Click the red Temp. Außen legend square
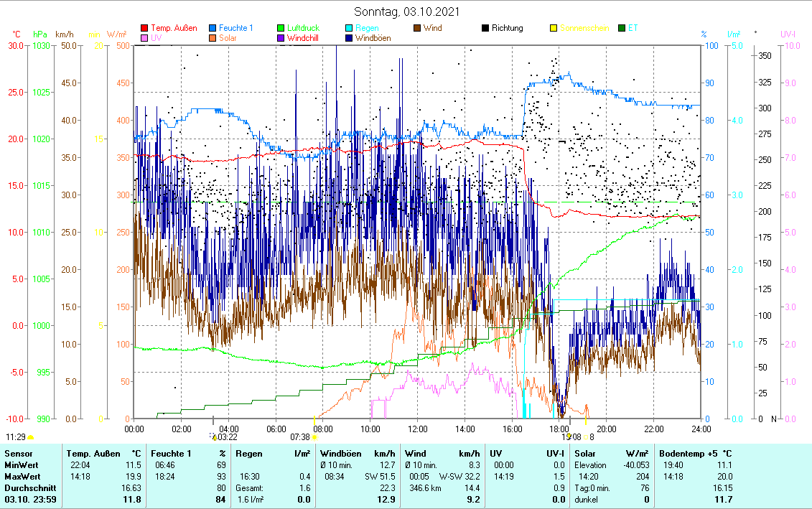812x509 pixels. (144, 29)
